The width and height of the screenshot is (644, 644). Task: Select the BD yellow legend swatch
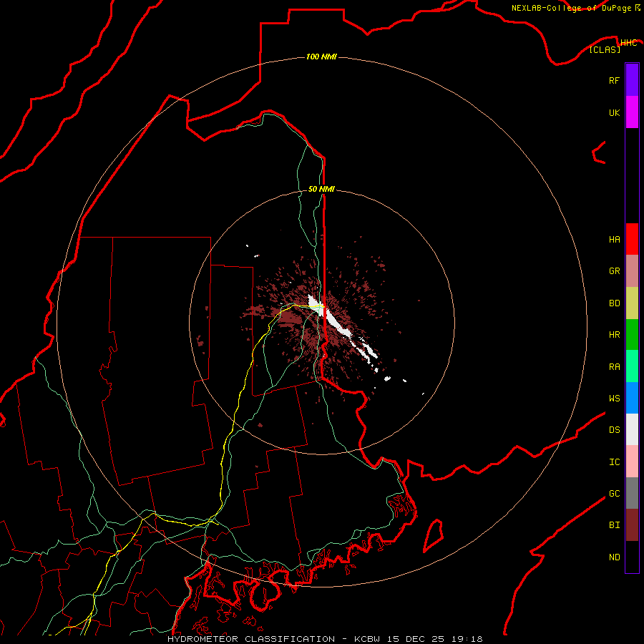pyautogui.click(x=632, y=303)
